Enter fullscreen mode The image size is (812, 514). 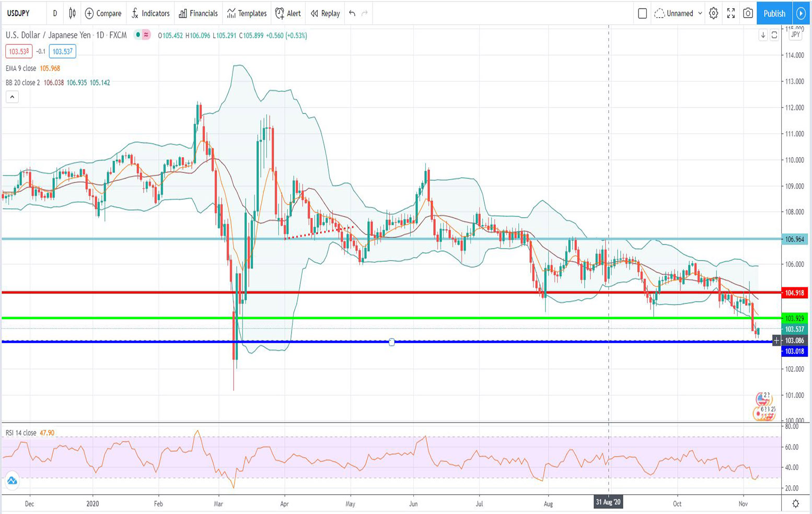tap(730, 14)
